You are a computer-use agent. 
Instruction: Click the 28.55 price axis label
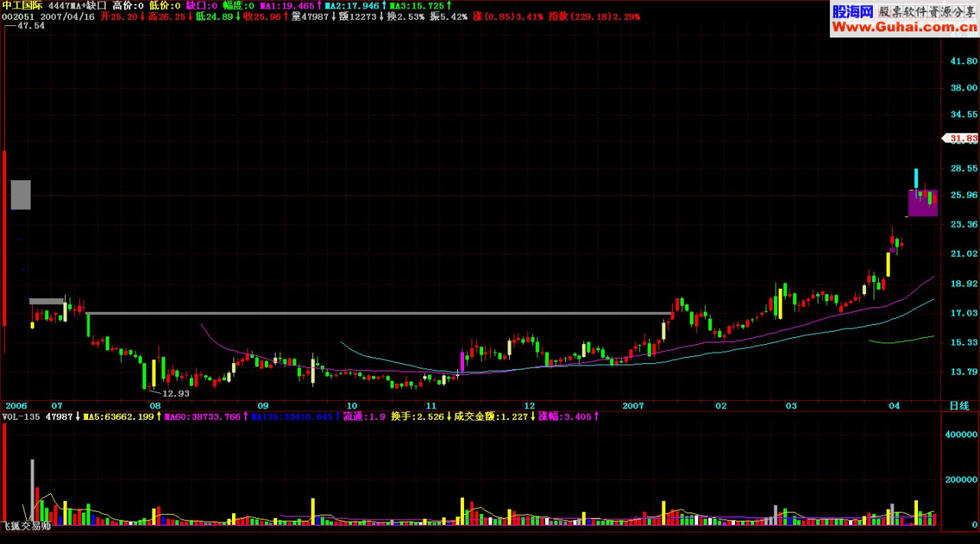point(963,168)
